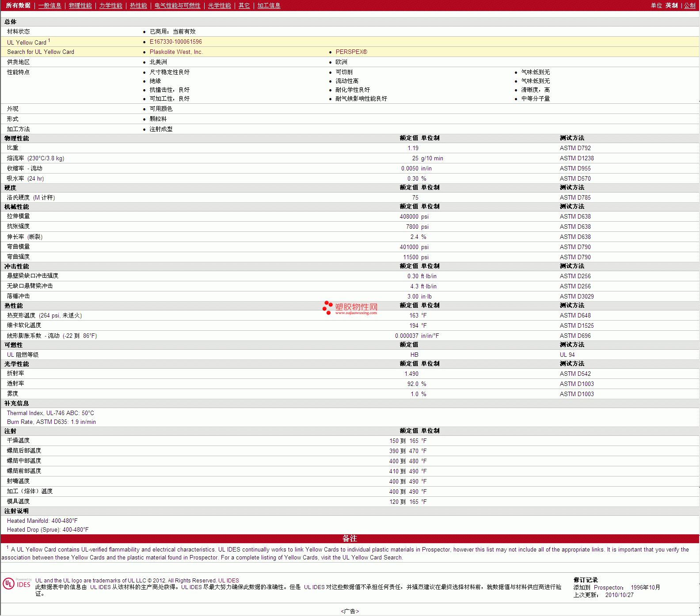The width and height of the screenshot is (700, 616).
Task: Click the 塑胶物性网 watermark logo
Action: click(350, 308)
